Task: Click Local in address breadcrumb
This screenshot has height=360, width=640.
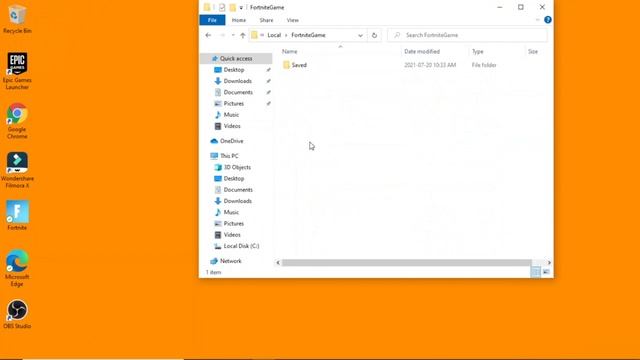Action: (274, 35)
